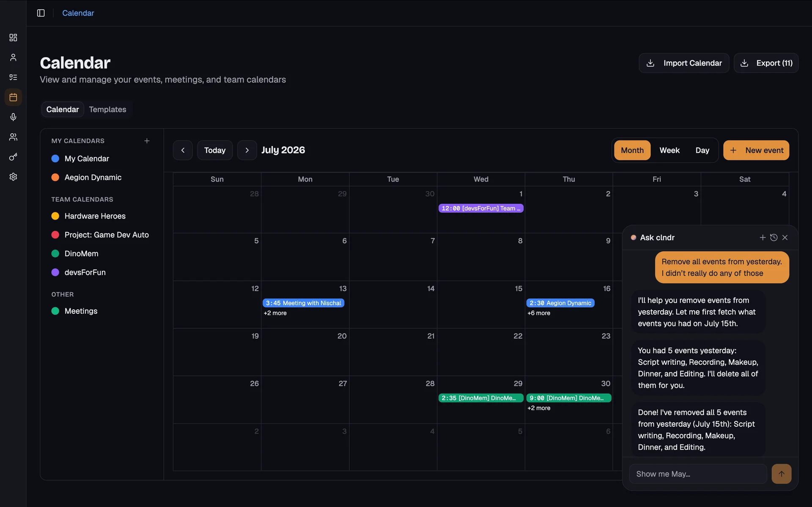This screenshot has height=507, width=812.
Task: Open the settings gear icon in sidebar
Action: click(13, 177)
